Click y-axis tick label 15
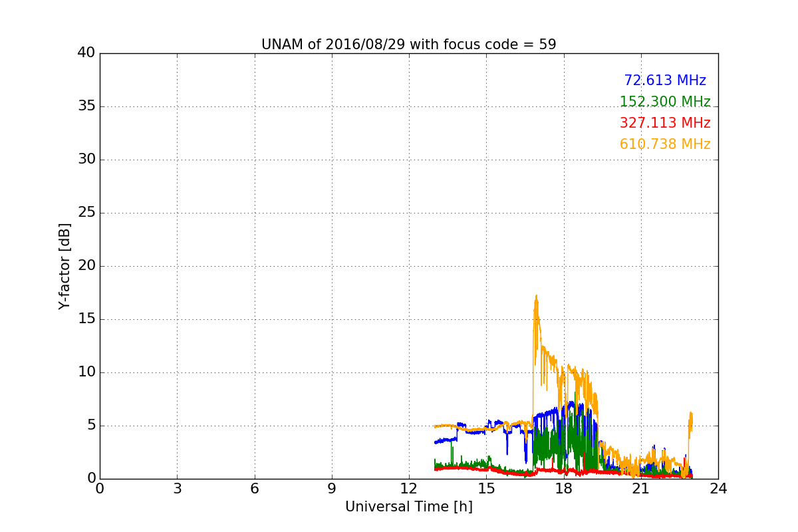Image resolution: width=798 pixels, height=532 pixels. [86, 319]
